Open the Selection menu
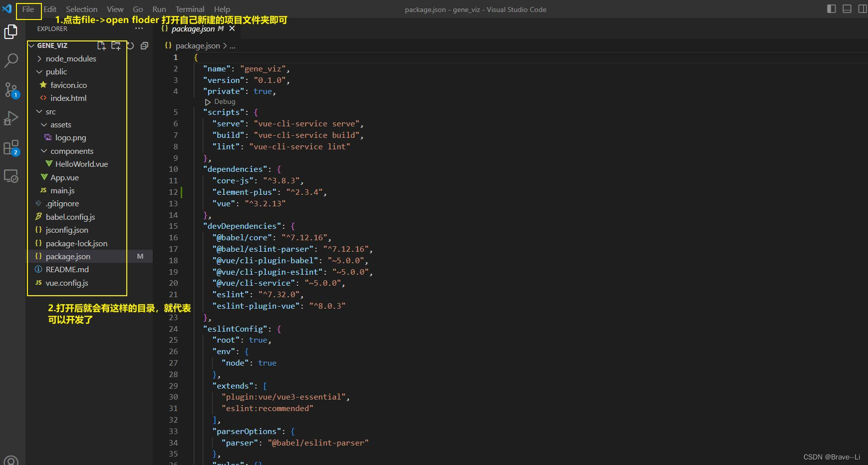The width and height of the screenshot is (868, 465). pyautogui.click(x=81, y=9)
